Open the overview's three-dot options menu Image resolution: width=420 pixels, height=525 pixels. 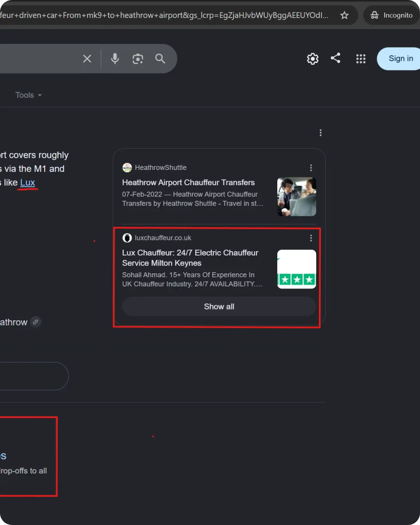(x=320, y=133)
